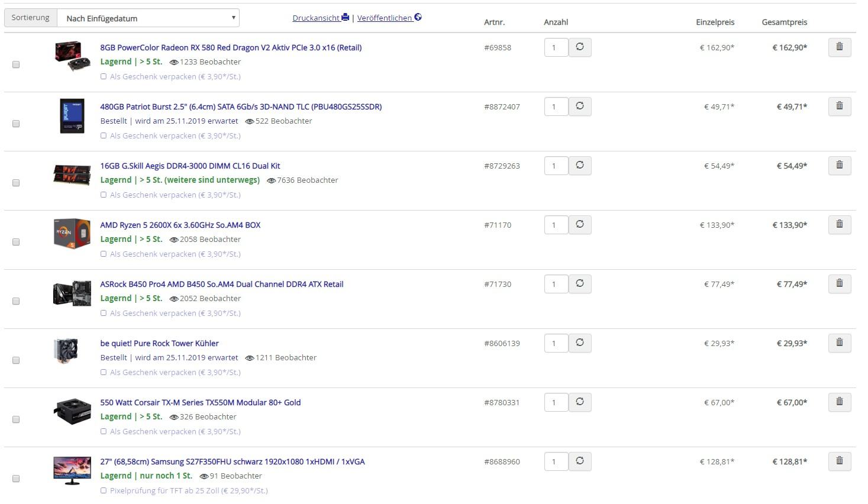Open the be quiet! Pure Rock product page
Screen dimensions: 868x504
(159, 343)
